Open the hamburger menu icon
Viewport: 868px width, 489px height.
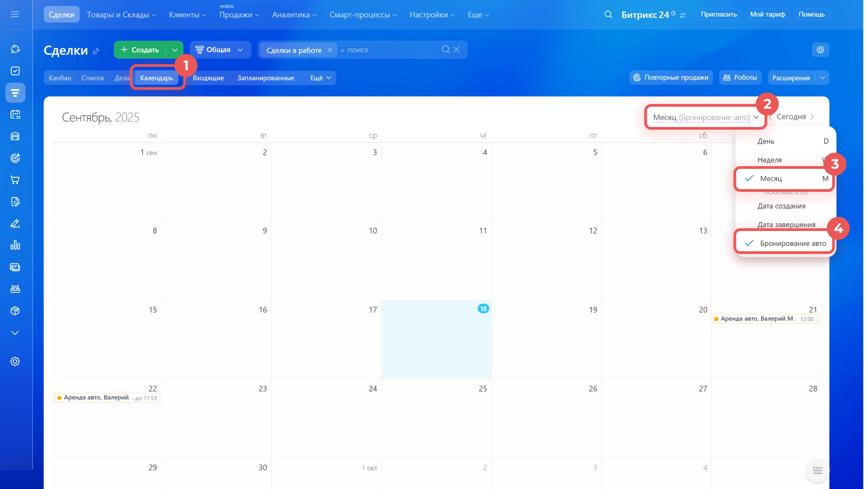pyautogui.click(x=15, y=14)
